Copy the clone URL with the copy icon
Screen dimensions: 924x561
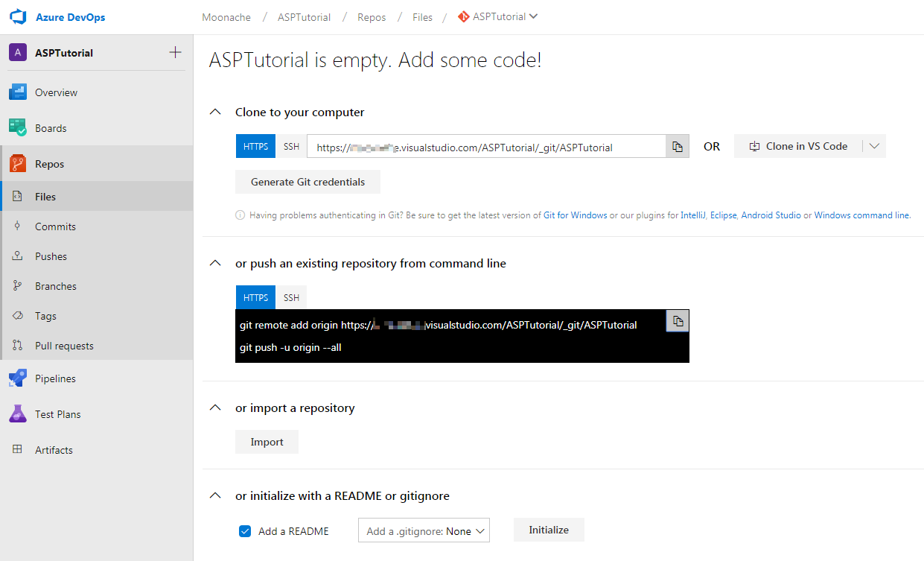[x=678, y=147]
